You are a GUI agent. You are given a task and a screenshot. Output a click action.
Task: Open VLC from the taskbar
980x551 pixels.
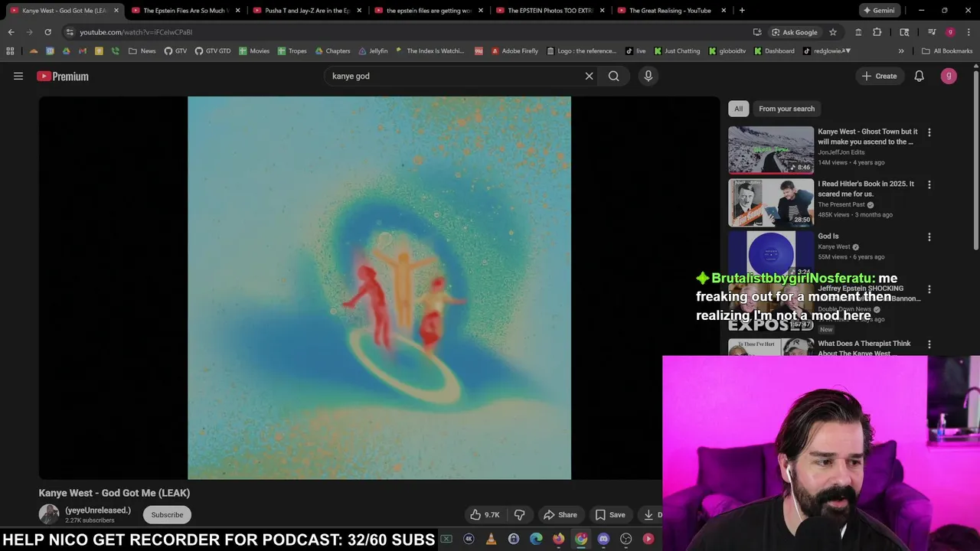click(x=491, y=539)
